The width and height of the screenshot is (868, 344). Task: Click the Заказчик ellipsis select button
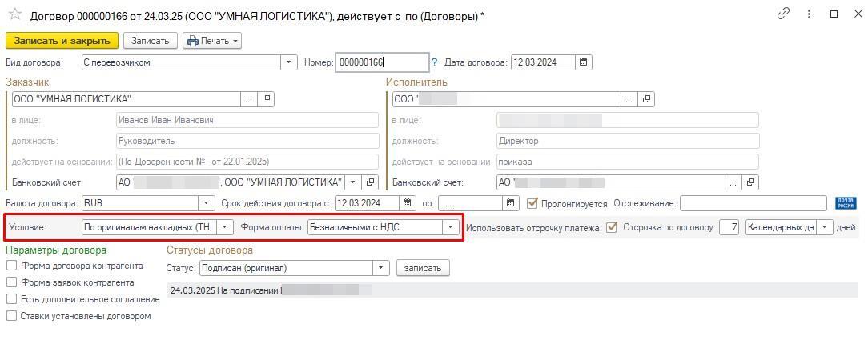[248, 99]
